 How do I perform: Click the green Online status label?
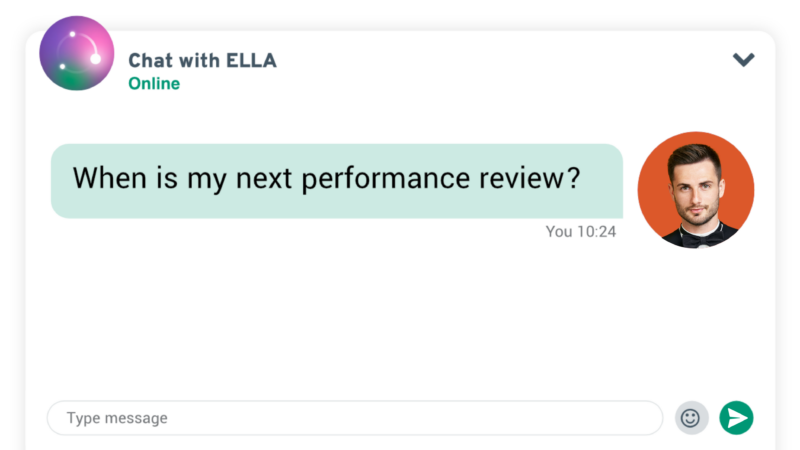pyautogui.click(x=154, y=83)
